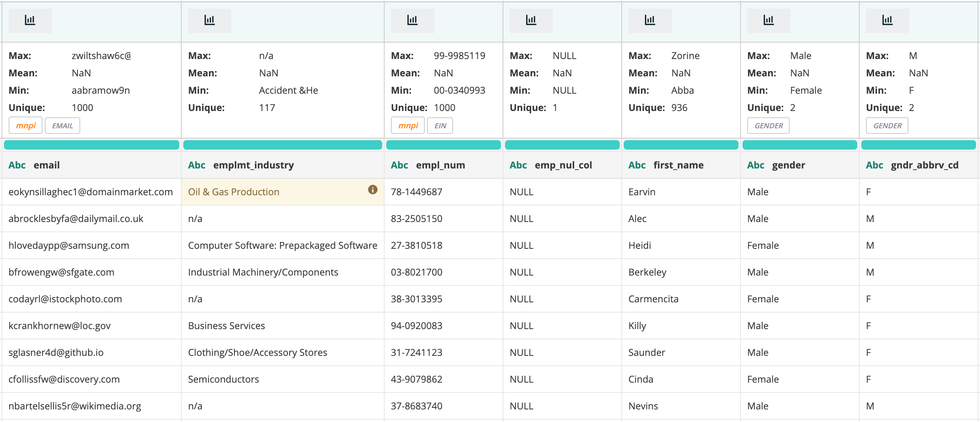Select the GENDER tag on the gender column
This screenshot has width=980, height=422.
(x=768, y=126)
